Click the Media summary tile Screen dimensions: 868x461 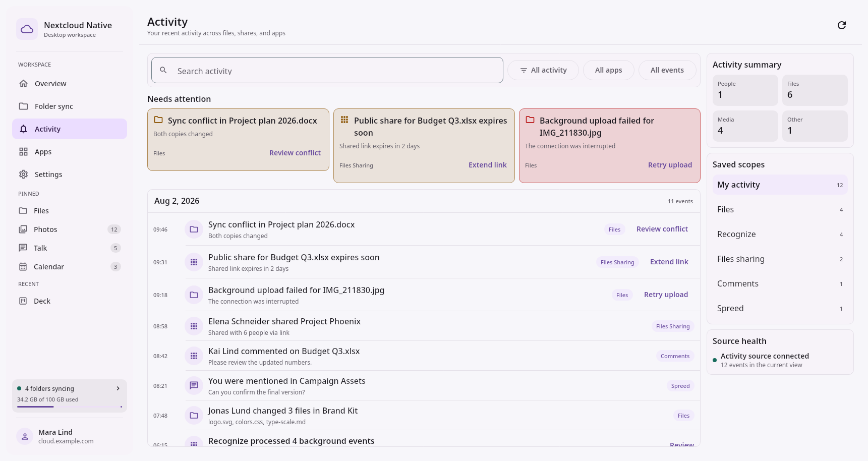[x=745, y=126]
